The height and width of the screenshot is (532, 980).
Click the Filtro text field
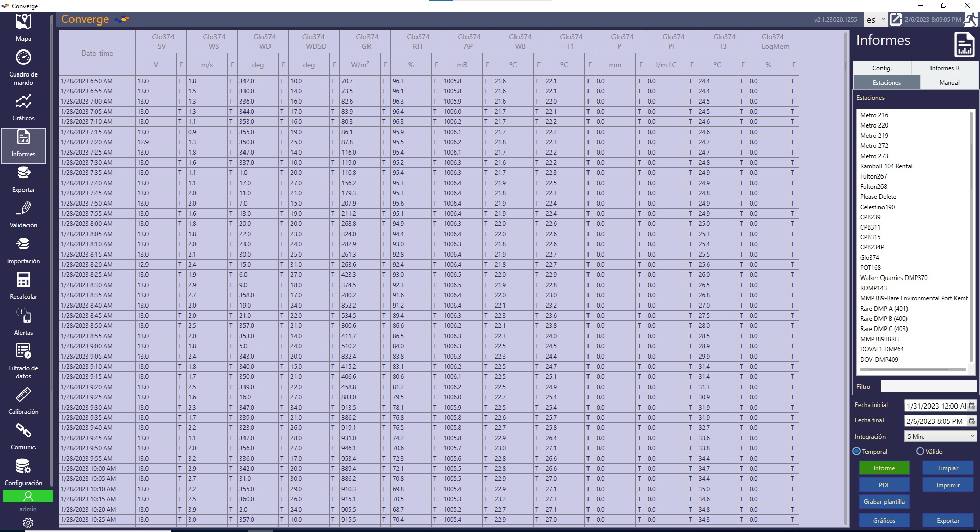928,387
